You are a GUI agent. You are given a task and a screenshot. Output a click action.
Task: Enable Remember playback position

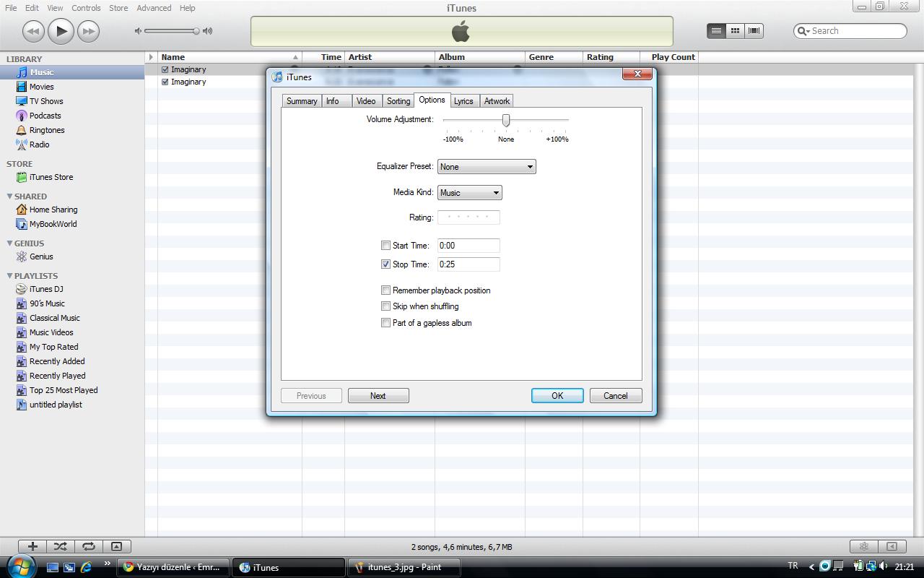[385, 290]
